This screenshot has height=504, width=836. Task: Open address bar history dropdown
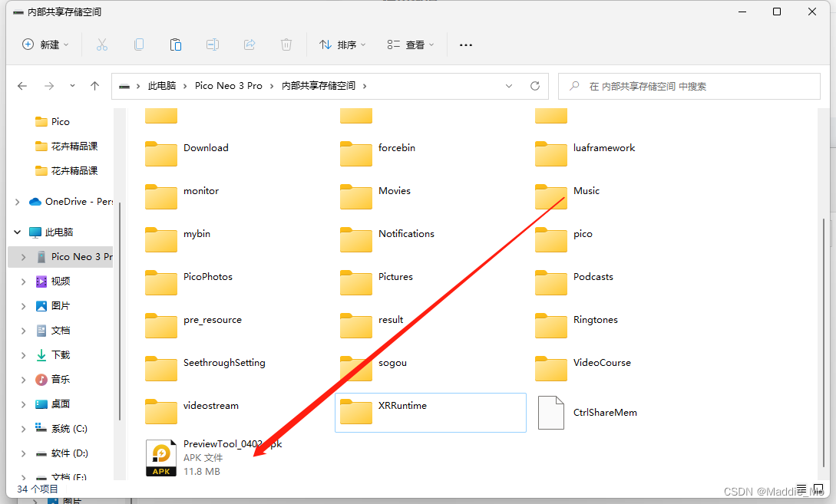click(x=509, y=86)
